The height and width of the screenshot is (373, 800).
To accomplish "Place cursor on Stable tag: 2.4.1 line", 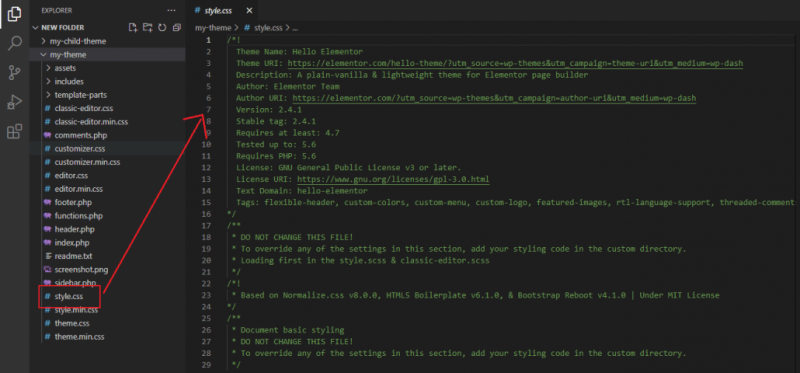I will coord(276,121).
